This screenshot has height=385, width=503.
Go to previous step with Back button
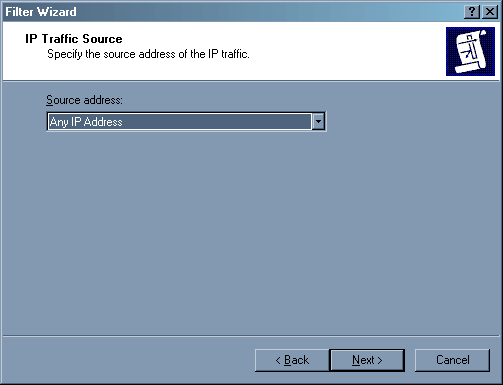coord(292,360)
